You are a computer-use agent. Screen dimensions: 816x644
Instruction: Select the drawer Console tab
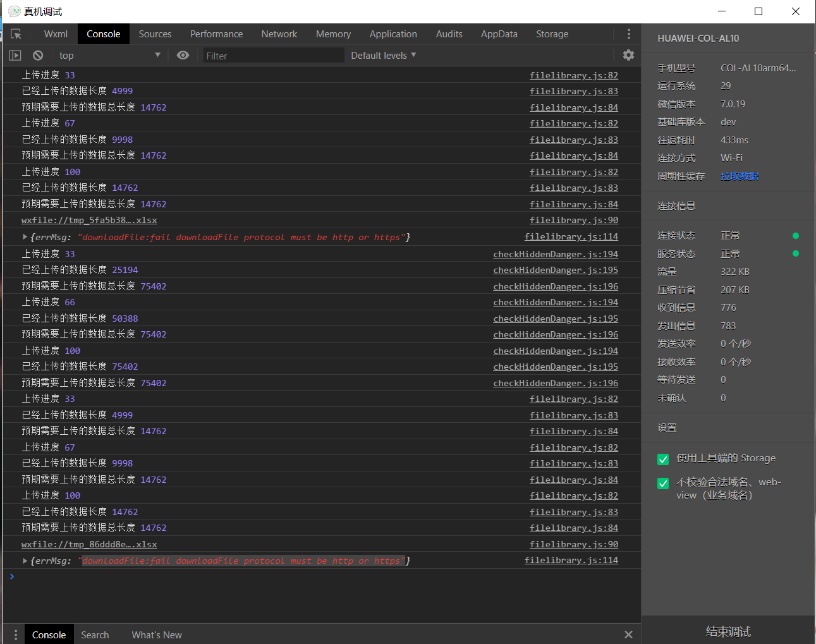click(x=49, y=635)
